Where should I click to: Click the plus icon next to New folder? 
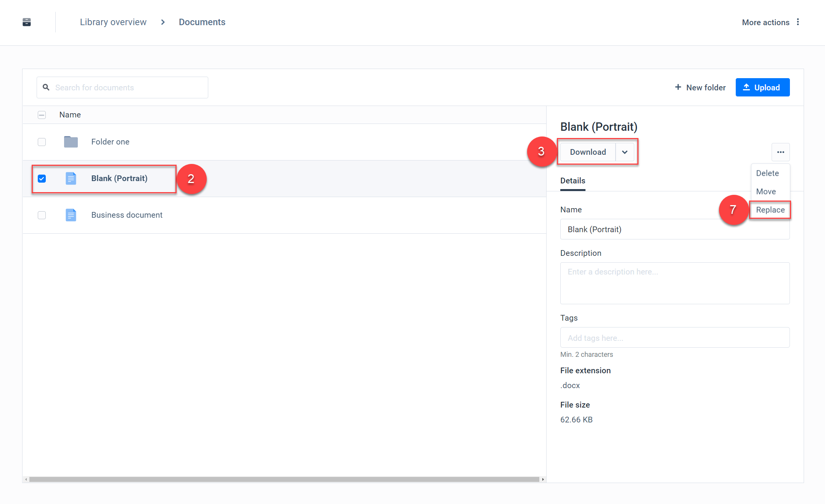[678, 87]
